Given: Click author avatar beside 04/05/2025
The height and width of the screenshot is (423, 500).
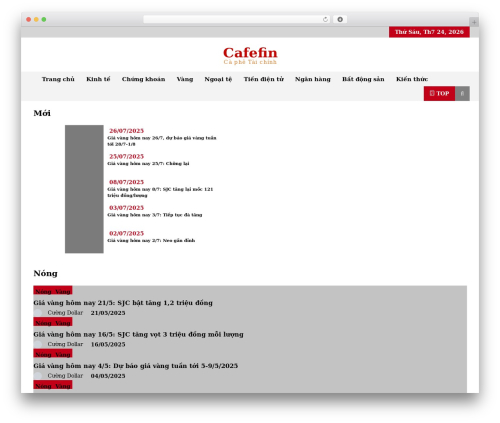Looking at the screenshot, I should pyautogui.click(x=38, y=376).
